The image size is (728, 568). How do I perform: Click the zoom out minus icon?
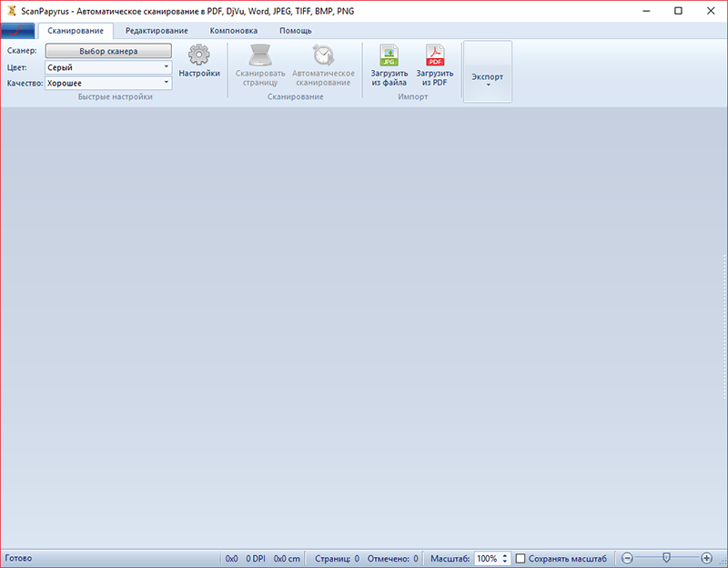tap(627, 558)
